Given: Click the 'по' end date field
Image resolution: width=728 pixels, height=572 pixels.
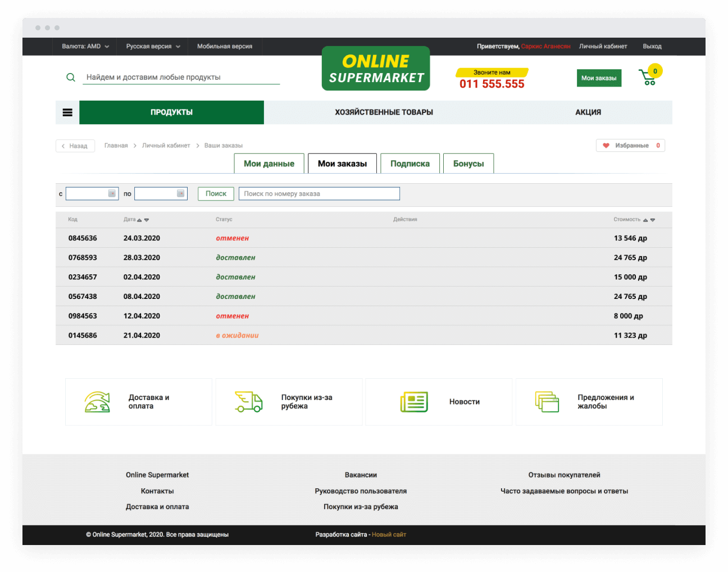Looking at the screenshot, I should (161, 194).
